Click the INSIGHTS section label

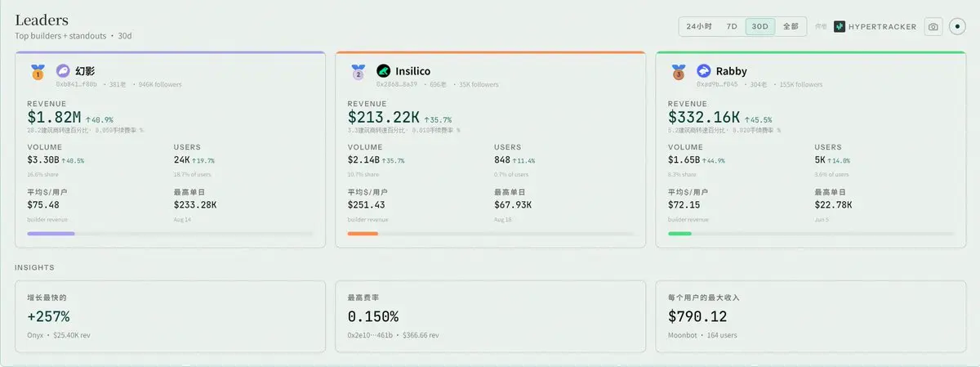34,267
